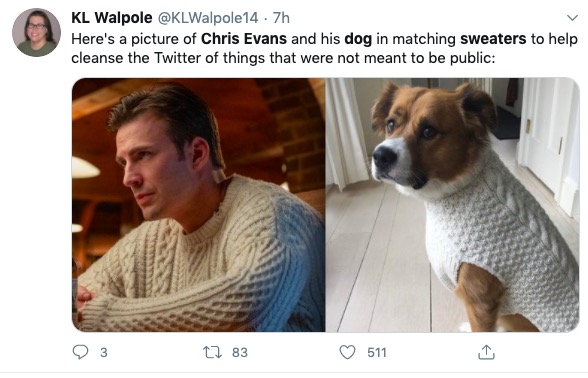This screenshot has width=588, height=378.
Task: Click the like count of 511
Action: tap(377, 353)
